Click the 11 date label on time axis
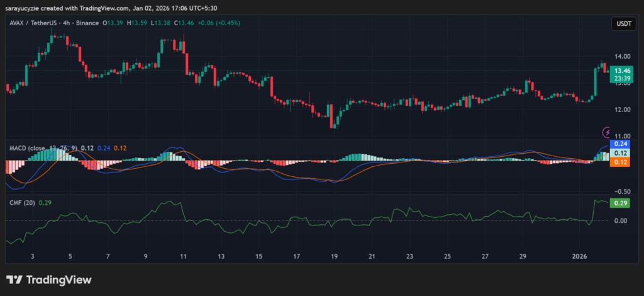 click(x=183, y=256)
